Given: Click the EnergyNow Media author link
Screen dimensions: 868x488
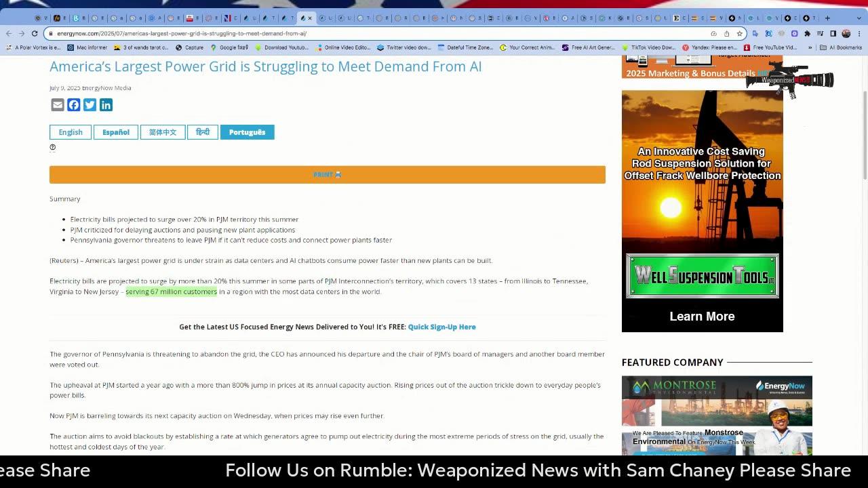Looking at the screenshot, I should (x=106, y=88).
